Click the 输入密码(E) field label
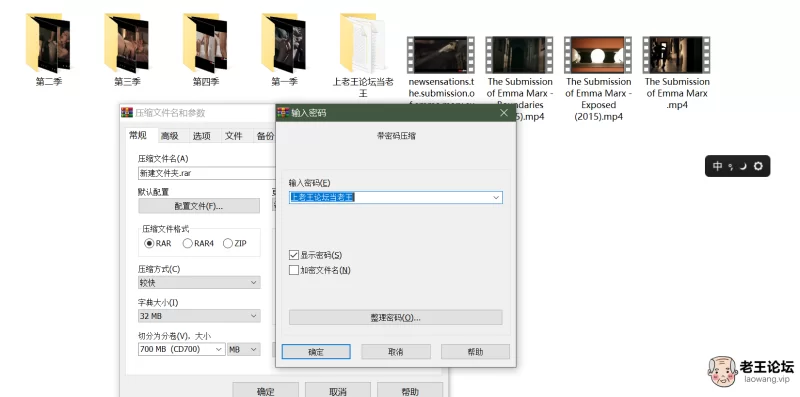 [310, 183]
